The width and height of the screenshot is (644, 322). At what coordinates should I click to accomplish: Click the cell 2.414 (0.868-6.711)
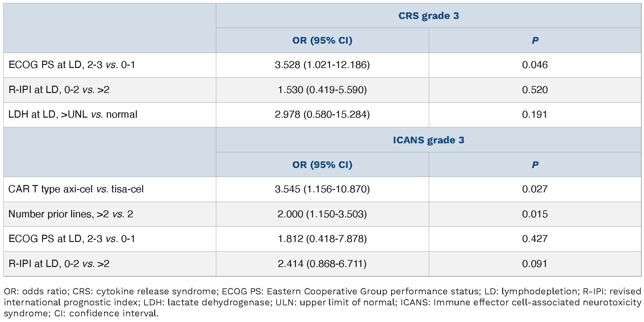point(322,264)
